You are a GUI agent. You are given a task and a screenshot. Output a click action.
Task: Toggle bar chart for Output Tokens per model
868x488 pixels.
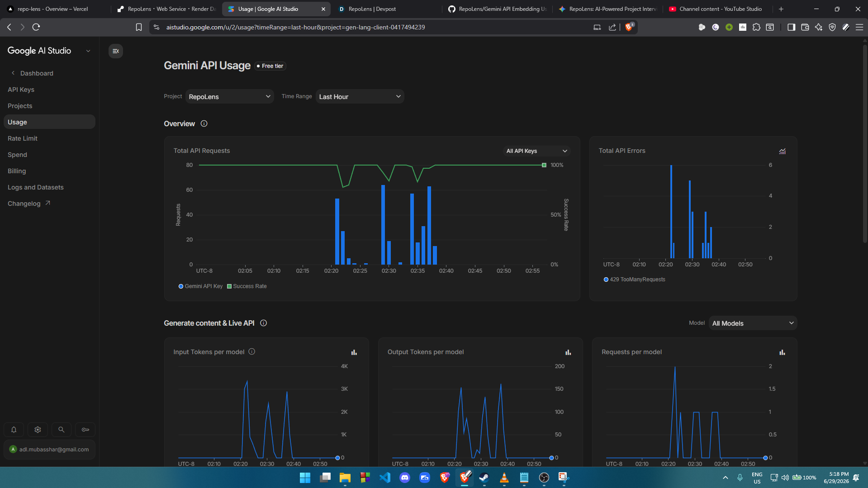click(568, 352)
